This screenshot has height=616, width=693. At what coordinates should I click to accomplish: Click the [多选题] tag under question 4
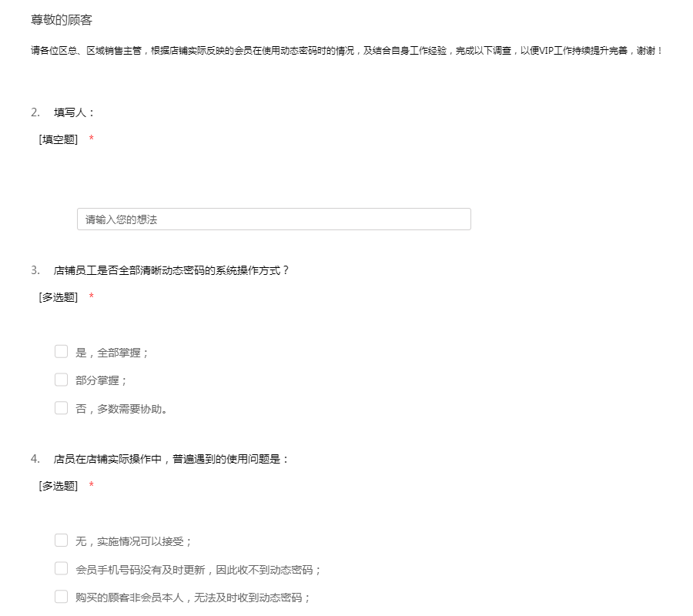[59, 486]
